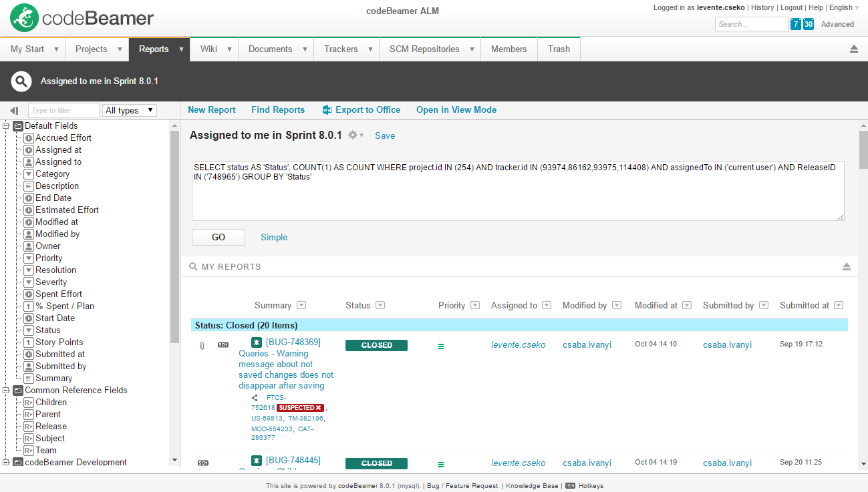The height and width of the screenshot is (492, 868).
Task: Expand the codeBeamer Development tree node
Action: coord(6,462)
